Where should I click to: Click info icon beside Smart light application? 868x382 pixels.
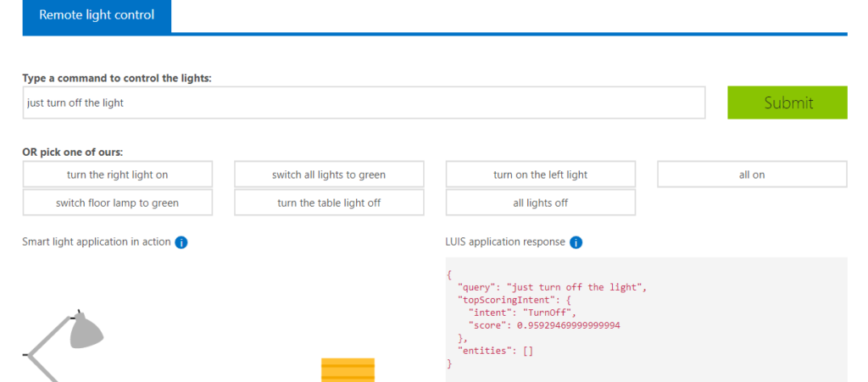[x=181, y=242]
